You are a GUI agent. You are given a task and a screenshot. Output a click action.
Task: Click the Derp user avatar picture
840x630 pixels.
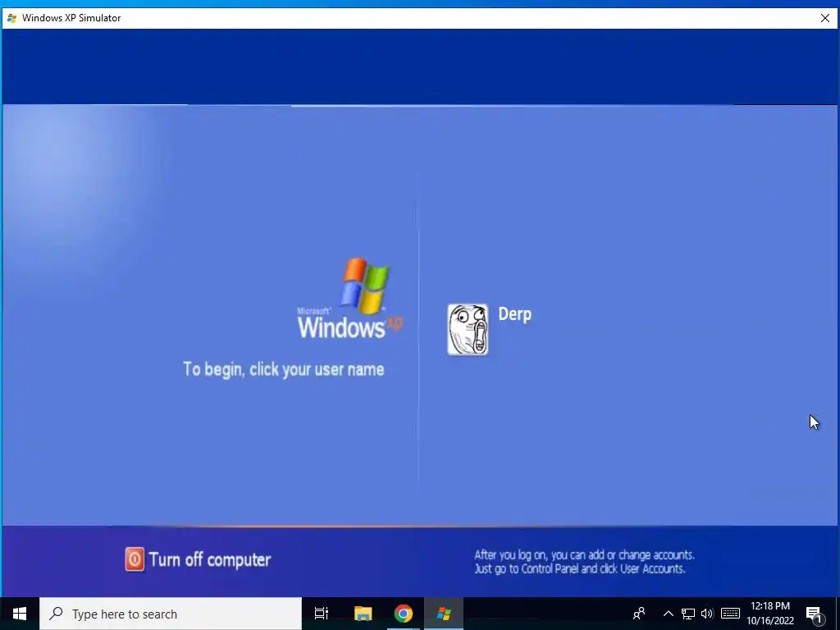point(468,330)
